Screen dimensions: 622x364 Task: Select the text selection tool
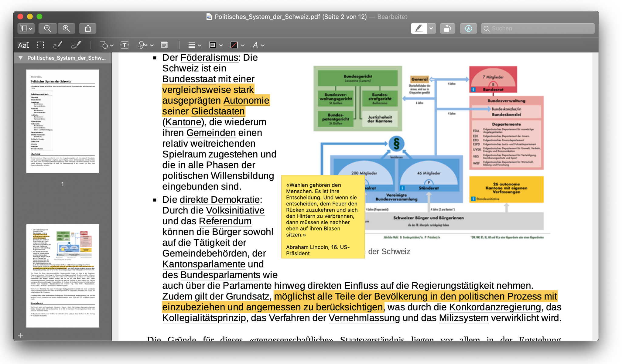[23, 45]
